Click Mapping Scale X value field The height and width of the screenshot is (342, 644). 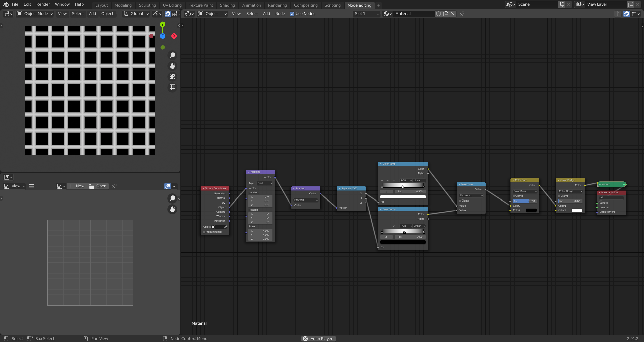click(260, 231)
